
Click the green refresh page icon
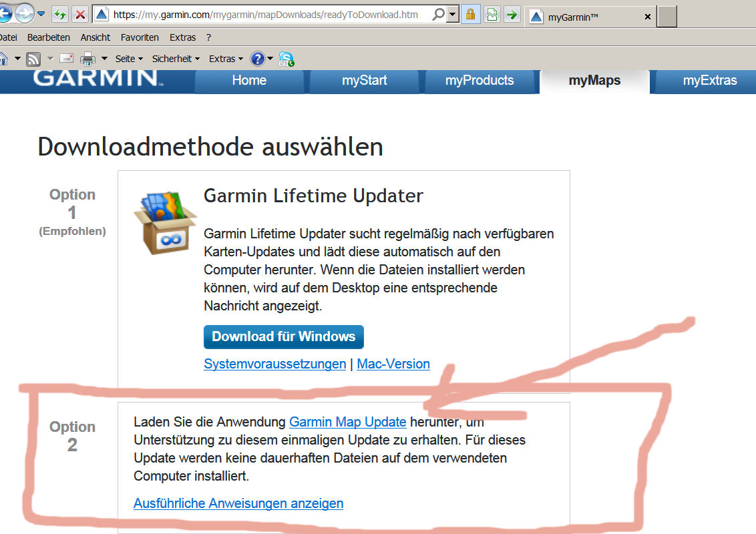60,14
